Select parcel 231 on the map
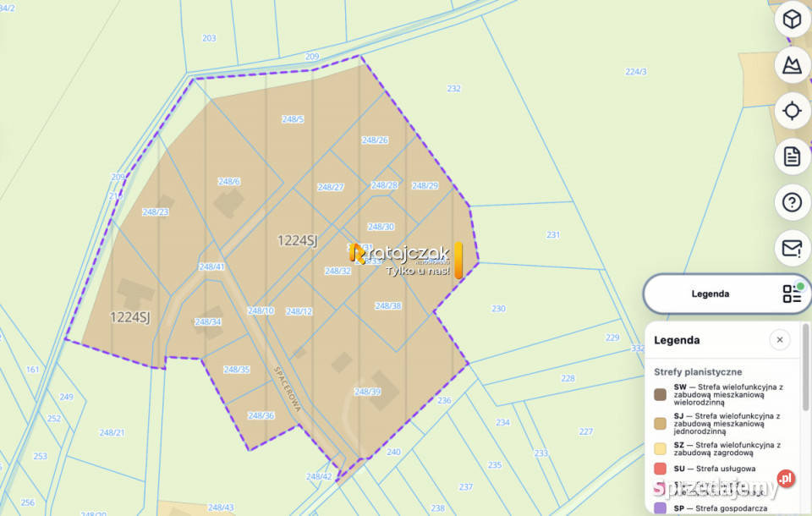The width and height of the screenshot is (812, 516). 553,234
